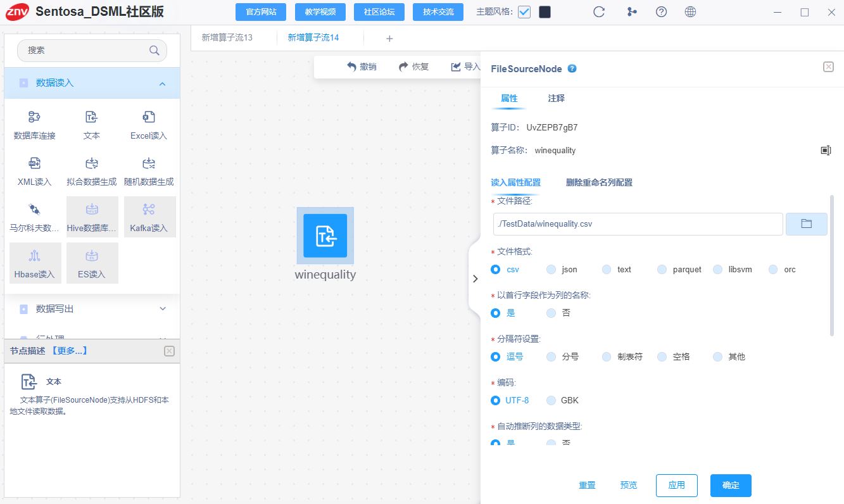
Task: Collapse the properties panel with side arrow
Action: pos(476,279)
